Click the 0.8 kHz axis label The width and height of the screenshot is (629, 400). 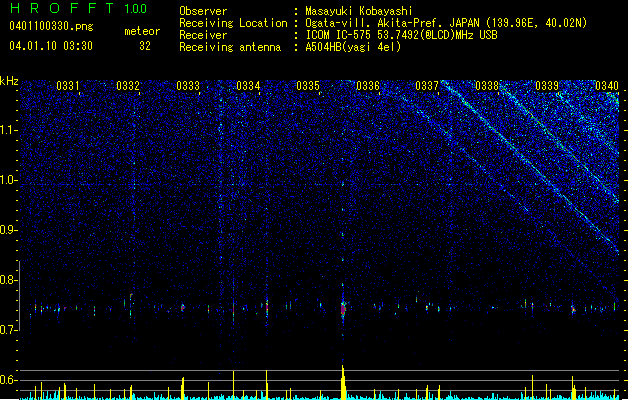coord(9,280)
